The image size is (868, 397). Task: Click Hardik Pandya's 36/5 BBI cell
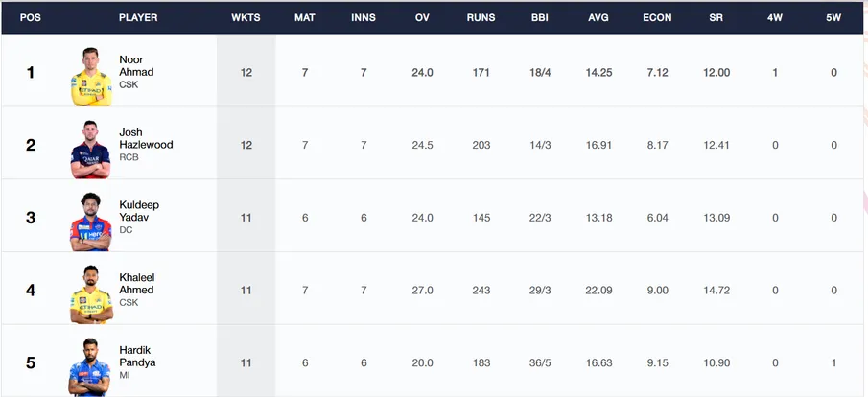coord(540,362)
